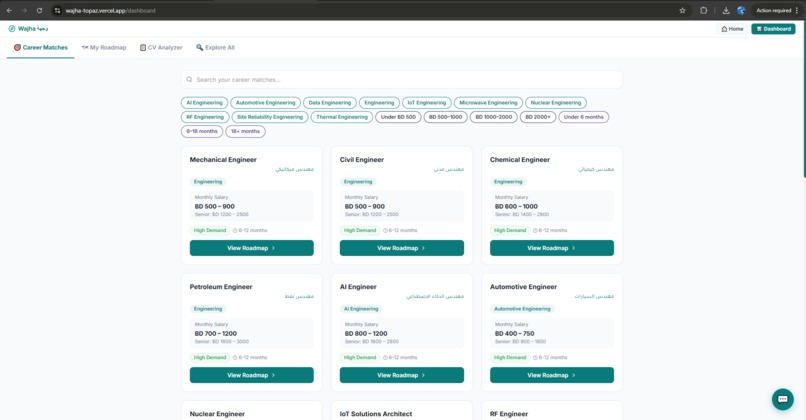The height and width of the screenshot is (420, 806).
Task: Open the browser profile avatar icon
Action: [x=741, y=10]
